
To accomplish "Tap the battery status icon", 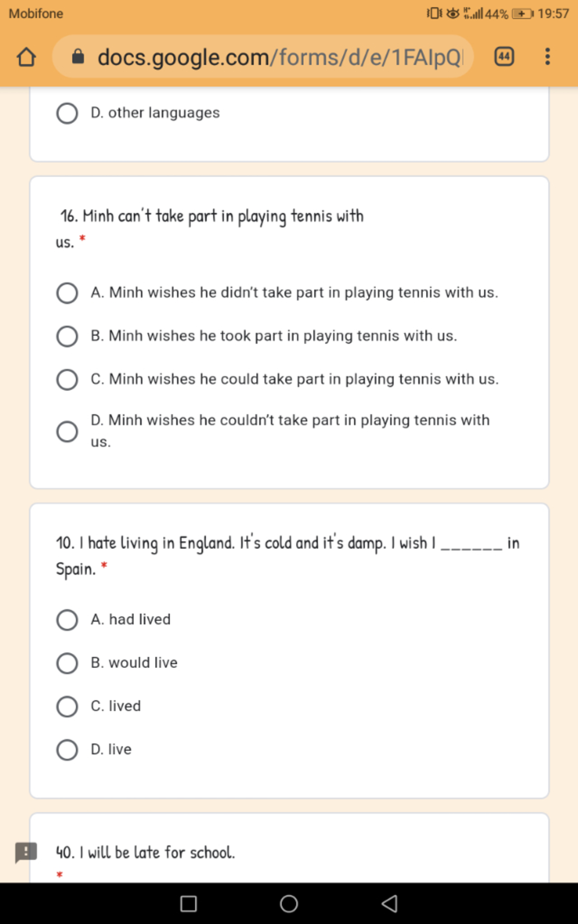I will (x=522, y=14).
